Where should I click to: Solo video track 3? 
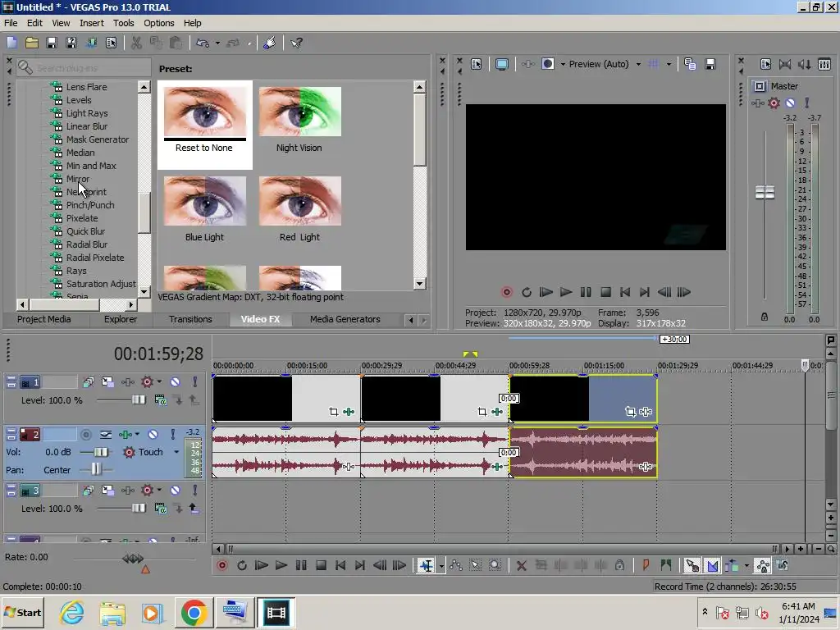[x=195, y=491]
